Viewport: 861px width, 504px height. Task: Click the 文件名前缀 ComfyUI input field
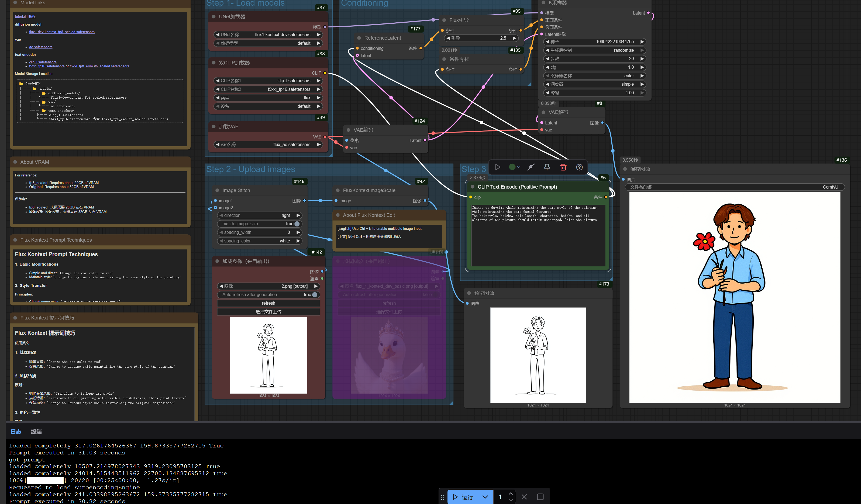point(735,187)
